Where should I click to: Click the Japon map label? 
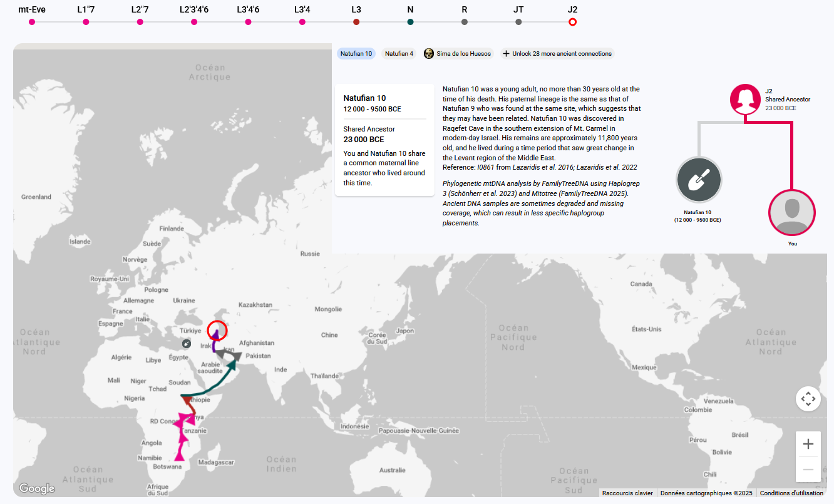405,331
